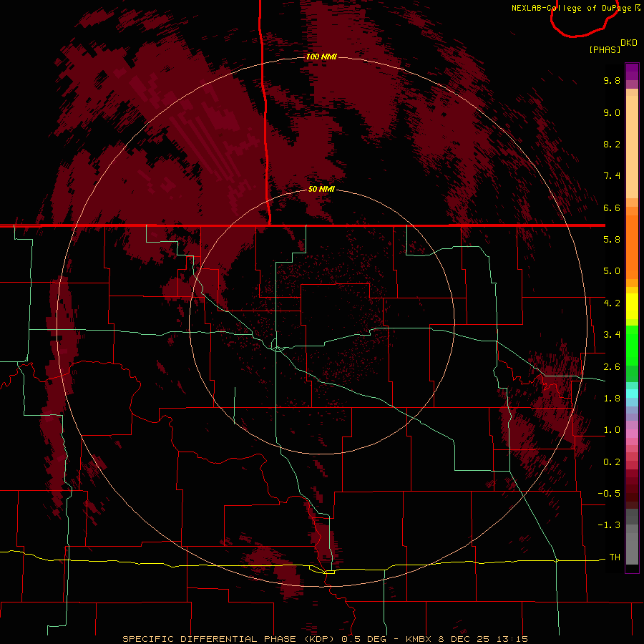Click the 4.2 scale value

pyautogui.click(x=612, y=303)
